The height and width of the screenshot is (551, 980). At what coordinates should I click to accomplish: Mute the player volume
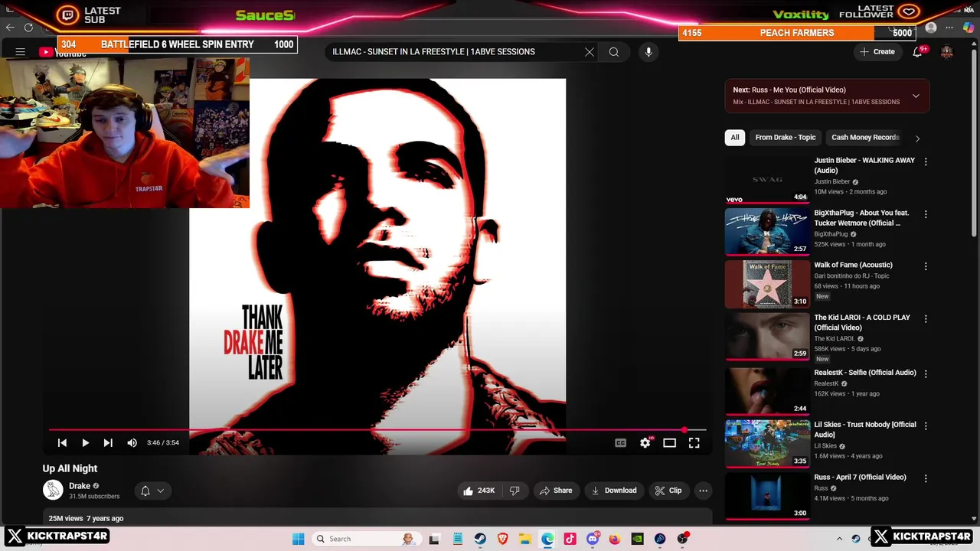click(132, 443)
